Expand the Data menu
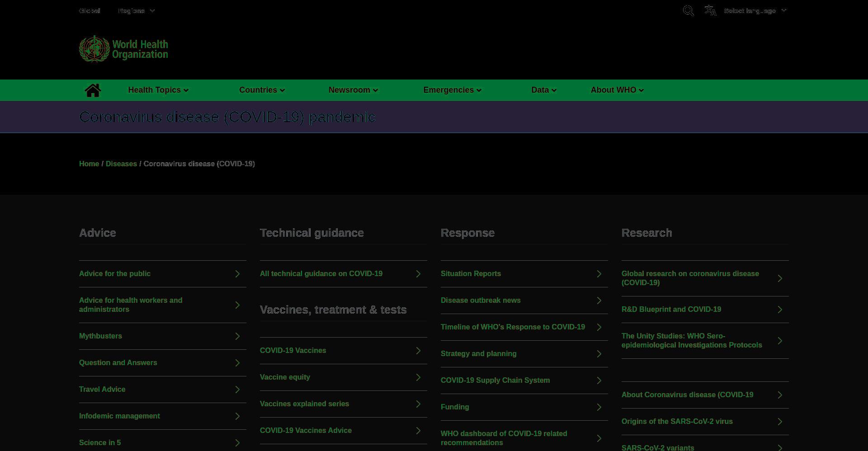The width and height of the screenshot is (868, 451). pos(544,90)
